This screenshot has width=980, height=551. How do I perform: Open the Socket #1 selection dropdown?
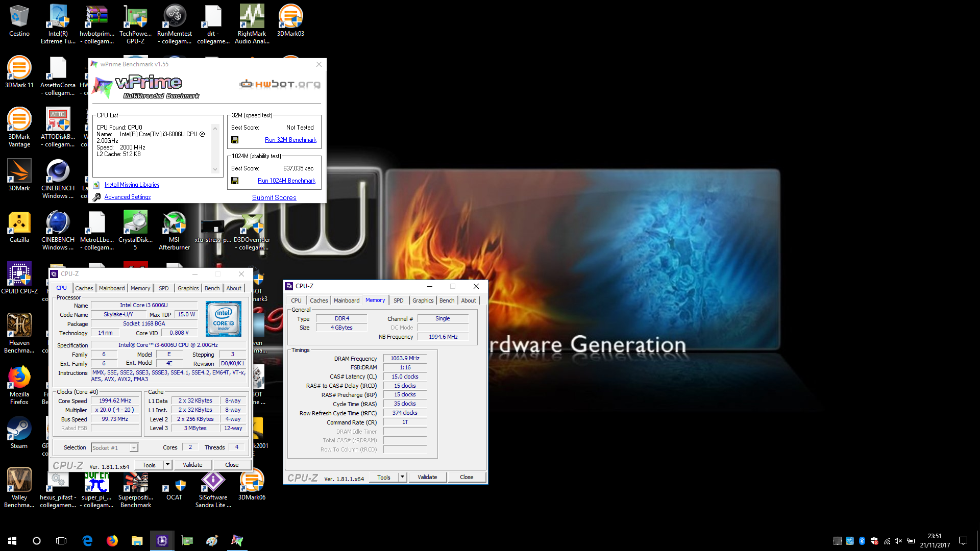[114, 447]
